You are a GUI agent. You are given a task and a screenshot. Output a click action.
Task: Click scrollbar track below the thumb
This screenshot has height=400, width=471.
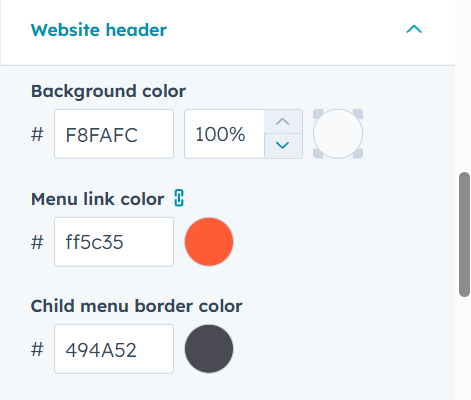point(464,348)
